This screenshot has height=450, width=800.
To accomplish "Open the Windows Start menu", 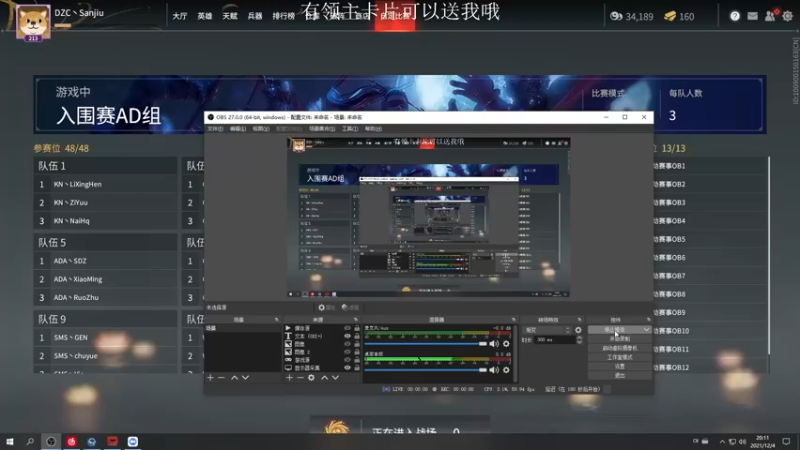I will pos(10,441).
